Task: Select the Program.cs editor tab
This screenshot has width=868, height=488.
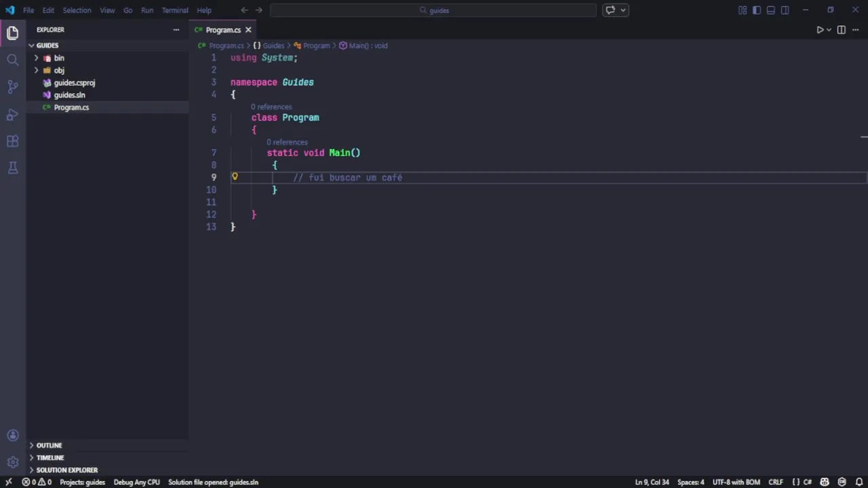Action: tap(223, 30)
